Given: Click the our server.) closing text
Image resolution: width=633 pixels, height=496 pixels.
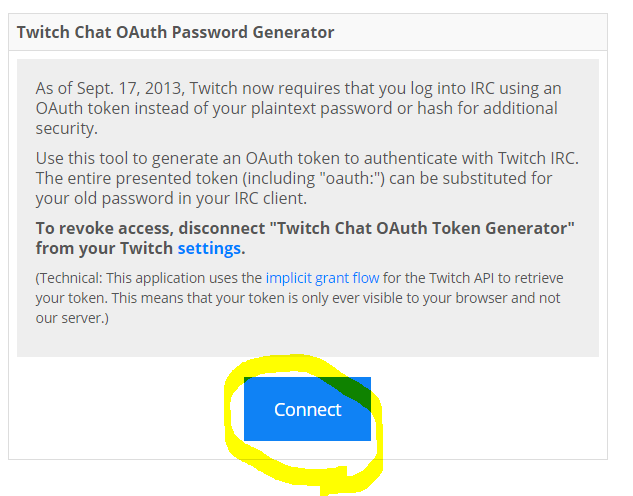Looking at the screenshot, I should 72,318.
